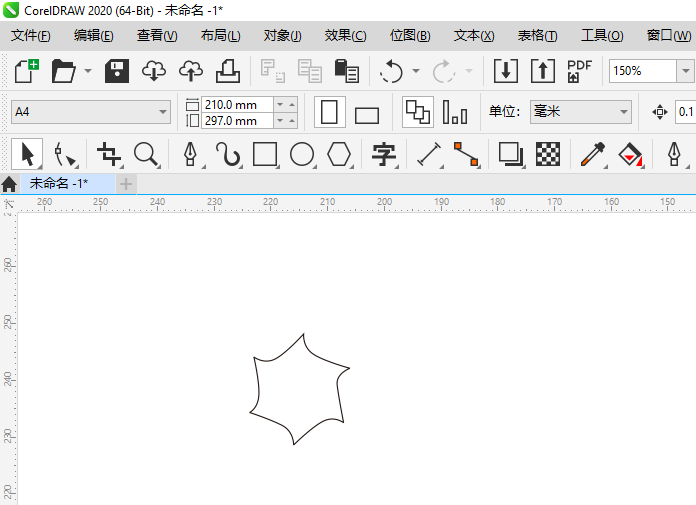
Task: Expand the undo history dropdown arrow
Action: [x=415, y=71]
